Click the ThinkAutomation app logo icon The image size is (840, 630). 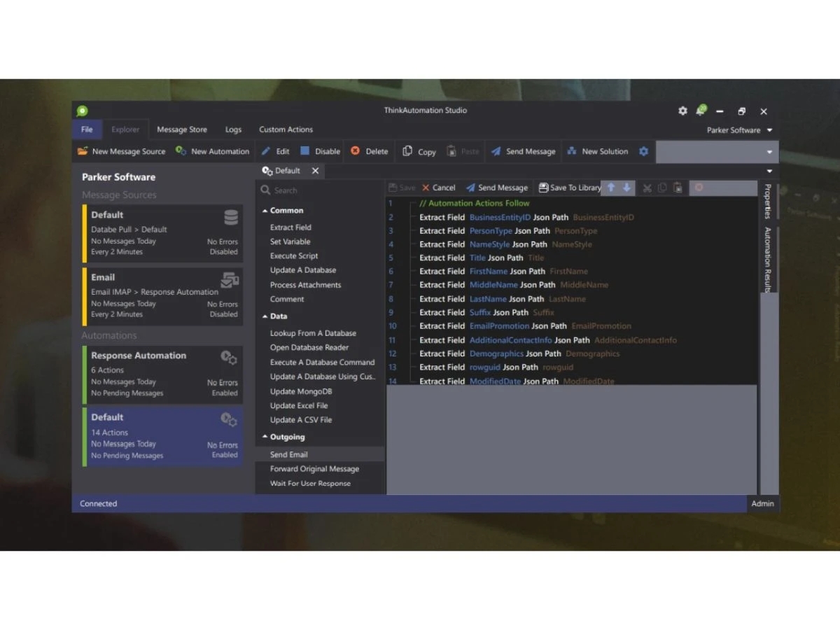click(x=83, y=111)
